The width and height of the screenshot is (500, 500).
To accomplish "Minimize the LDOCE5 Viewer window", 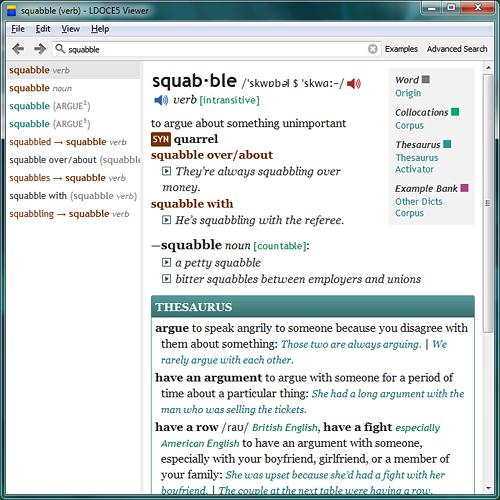I will [432, 8].
